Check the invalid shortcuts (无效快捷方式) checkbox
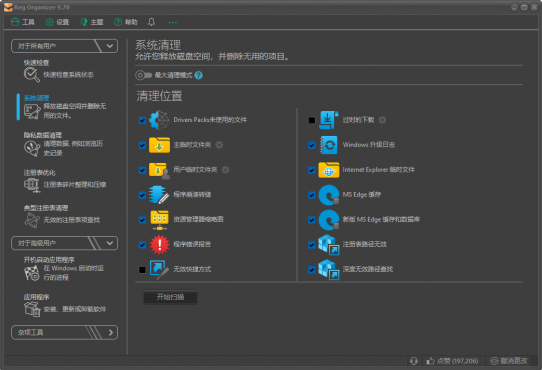542x370 pixels. [142, 270]
